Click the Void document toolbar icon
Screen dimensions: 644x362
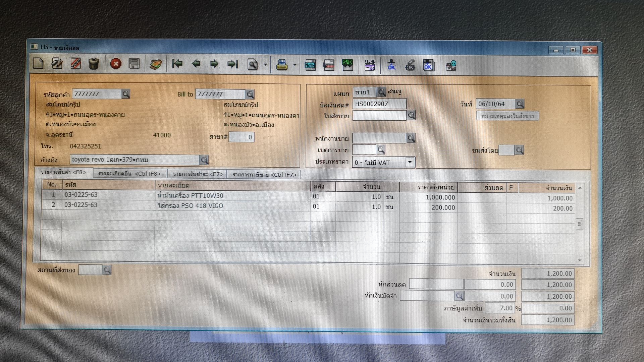[75, 63]
